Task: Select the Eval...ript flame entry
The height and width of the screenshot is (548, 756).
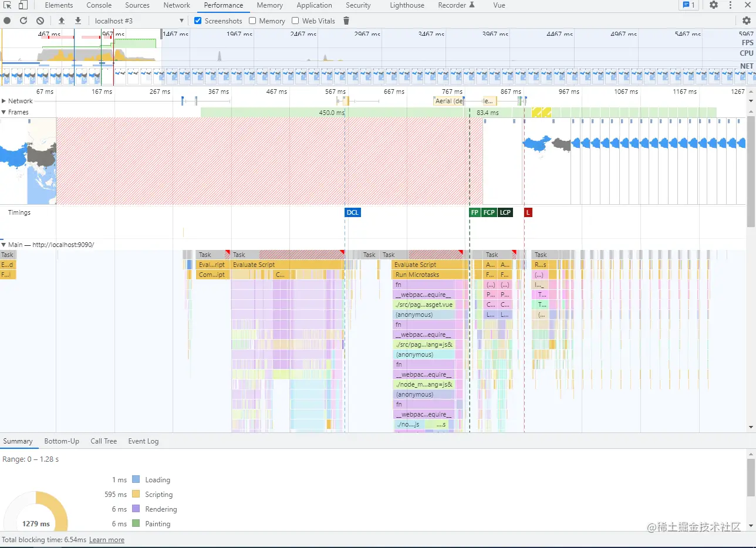Action: pyautogui.click(x=212, y=265)
